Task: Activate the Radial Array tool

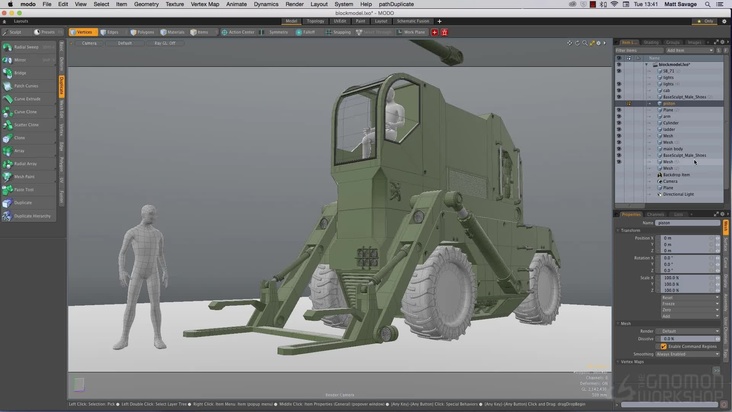Action: click(28, 163)
